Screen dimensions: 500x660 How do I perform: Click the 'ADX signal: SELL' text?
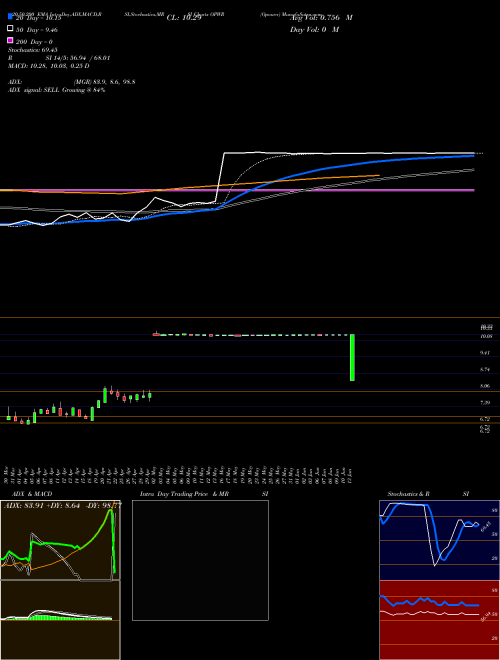point(34,90)
